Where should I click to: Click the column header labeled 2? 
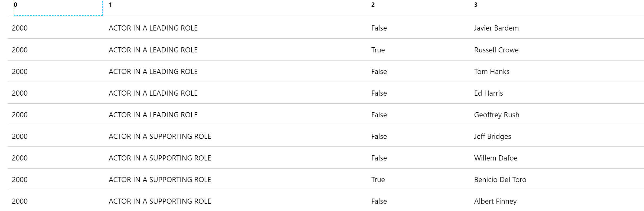coord(373,5)
